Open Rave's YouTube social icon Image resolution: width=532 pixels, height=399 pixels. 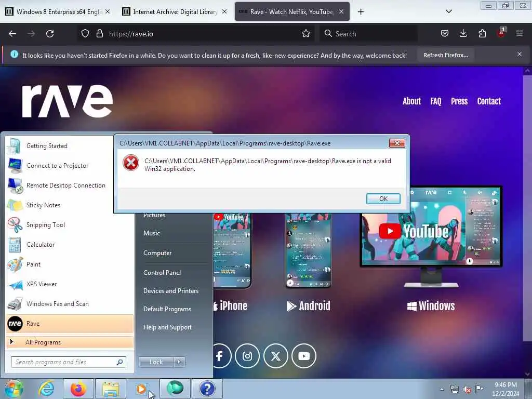303,356
